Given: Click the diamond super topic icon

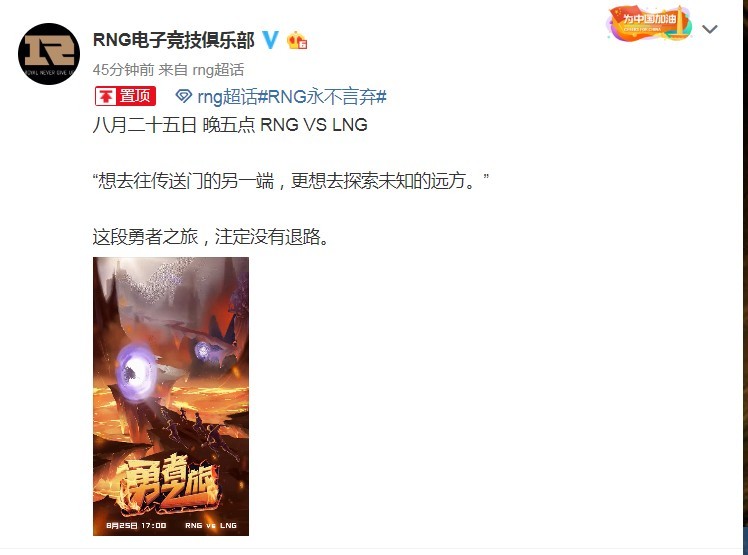Looking at the screenshot, I should (184, 96).
